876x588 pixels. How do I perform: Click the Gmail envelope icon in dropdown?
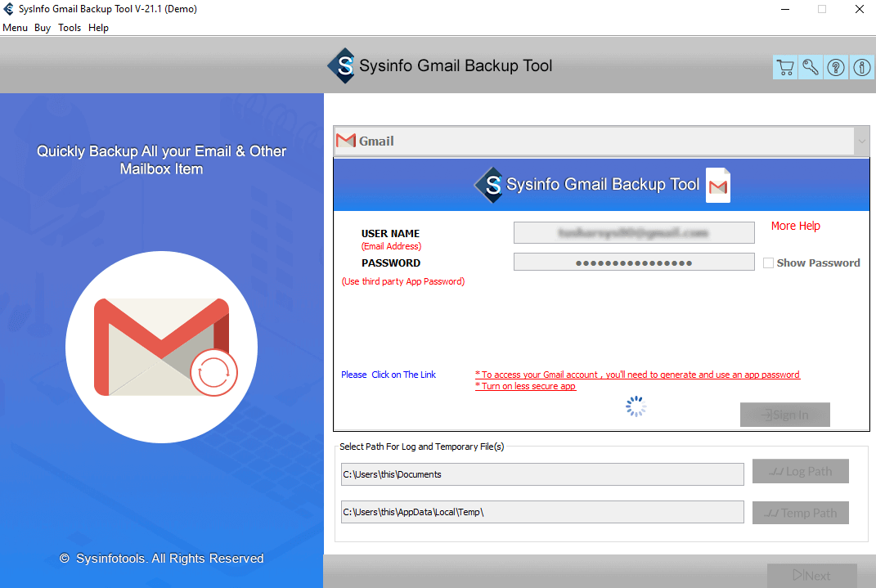pos(346,141)
